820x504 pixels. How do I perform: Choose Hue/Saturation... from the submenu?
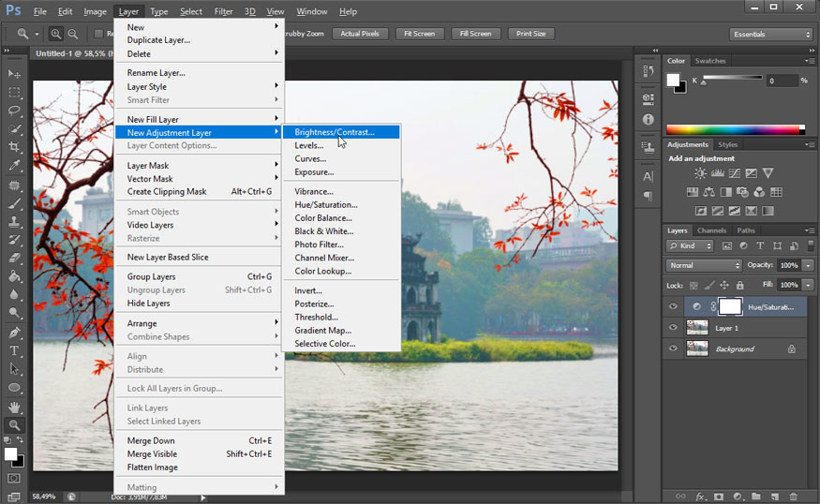[x=326, y=204]
